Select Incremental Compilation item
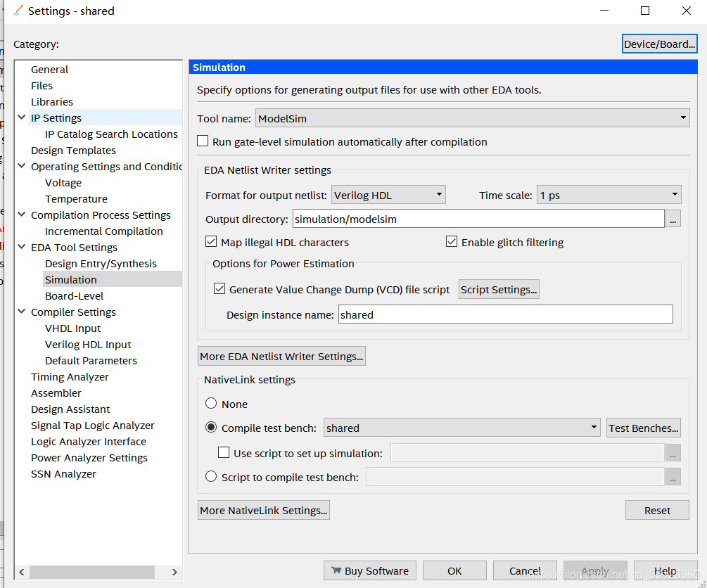707x588 pixels. point(103,231)
